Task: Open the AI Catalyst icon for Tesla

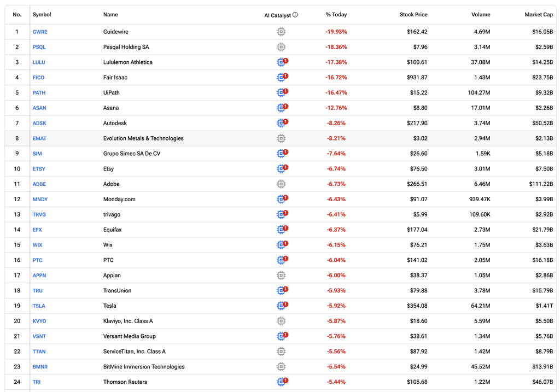Action: click(282, 306)
